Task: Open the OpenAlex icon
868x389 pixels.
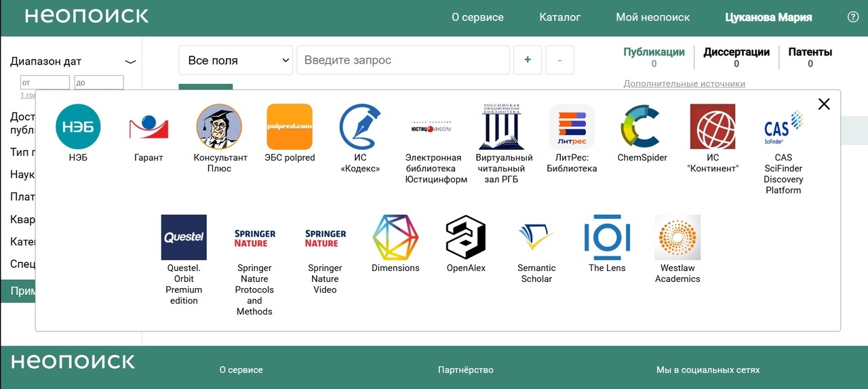Action: coord(466,237)
